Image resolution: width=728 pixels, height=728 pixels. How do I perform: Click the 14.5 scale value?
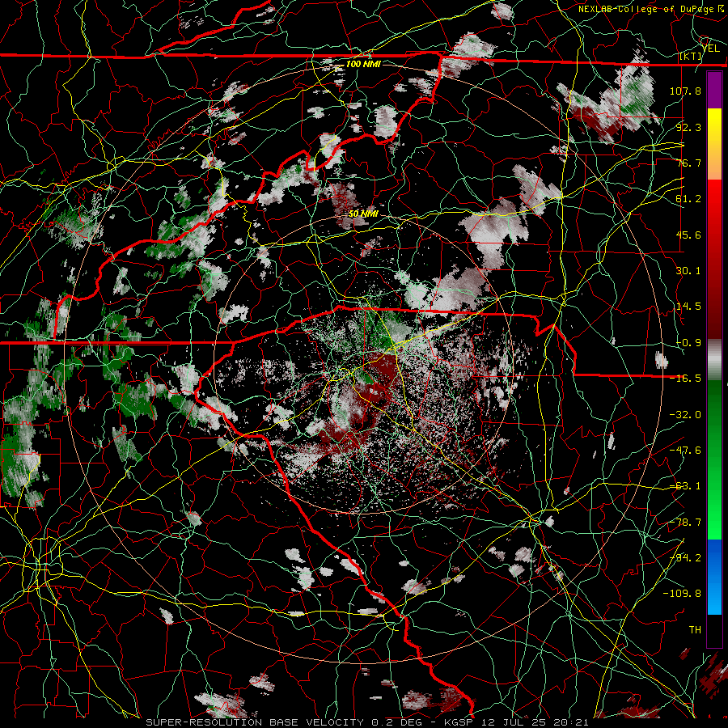tap(688, 306)
